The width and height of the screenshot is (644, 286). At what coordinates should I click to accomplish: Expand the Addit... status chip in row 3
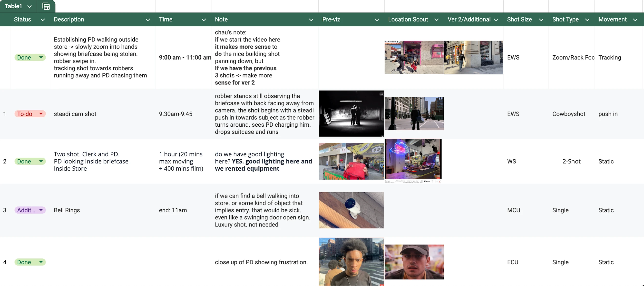[x=41, y=210]
